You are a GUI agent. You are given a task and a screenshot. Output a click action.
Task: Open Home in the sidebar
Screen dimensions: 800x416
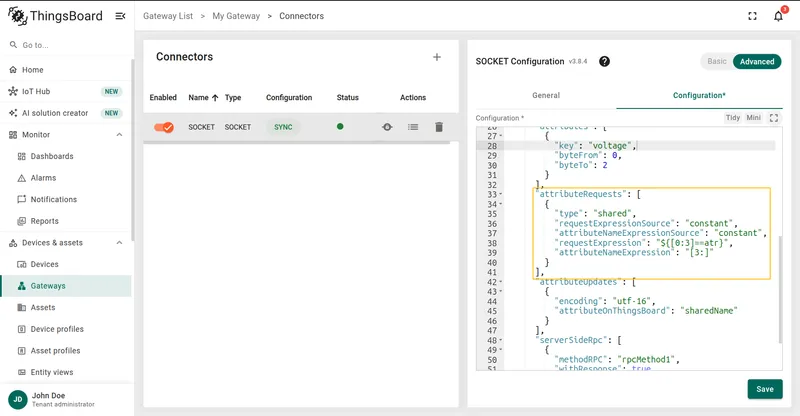(x=66, y=70)
